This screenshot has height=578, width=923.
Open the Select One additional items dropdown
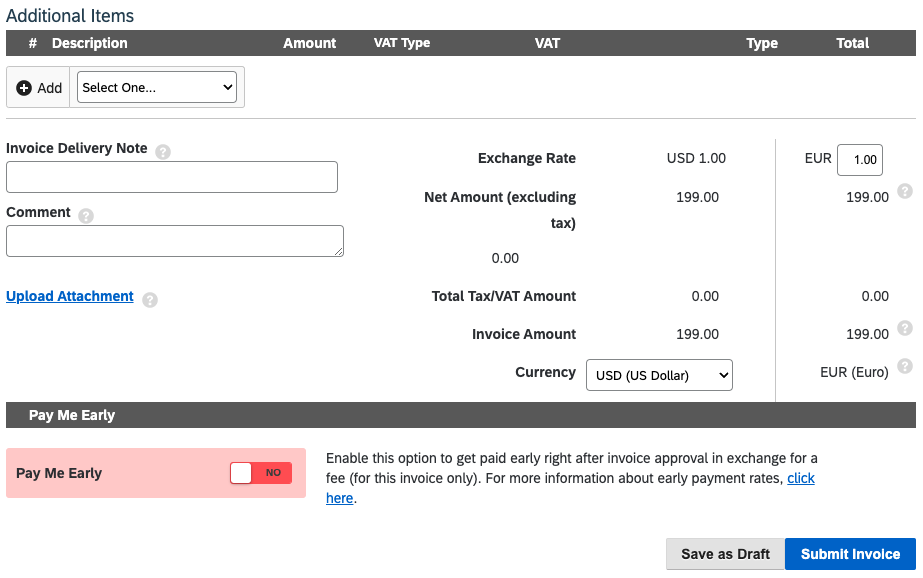click(x=156, y=87)
